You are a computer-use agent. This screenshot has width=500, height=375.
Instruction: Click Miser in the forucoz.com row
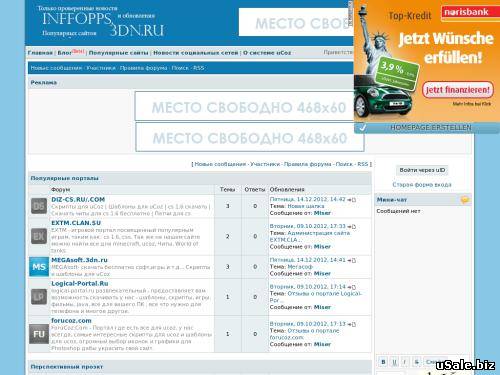322,344
